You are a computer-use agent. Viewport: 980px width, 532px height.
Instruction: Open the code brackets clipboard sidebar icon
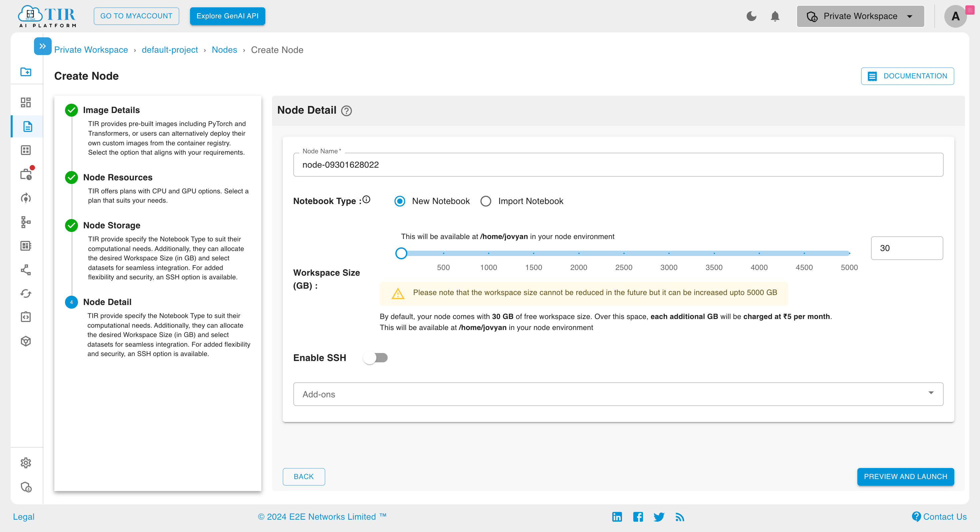pos(26,317)
